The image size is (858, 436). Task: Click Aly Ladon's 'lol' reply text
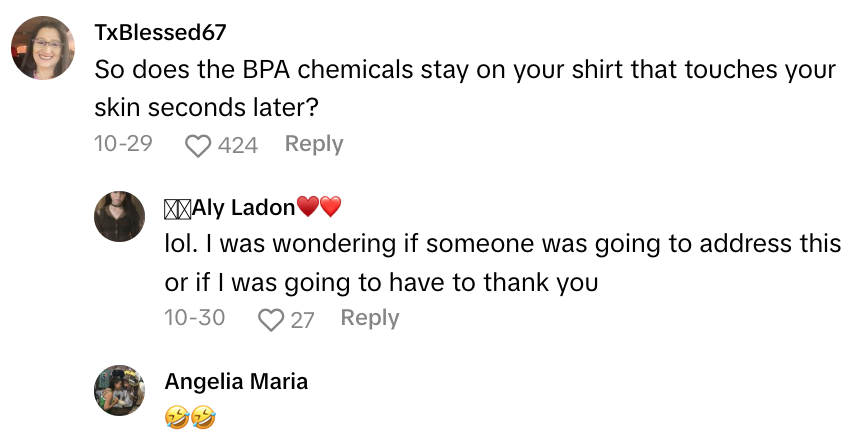[x=502, y=245]
